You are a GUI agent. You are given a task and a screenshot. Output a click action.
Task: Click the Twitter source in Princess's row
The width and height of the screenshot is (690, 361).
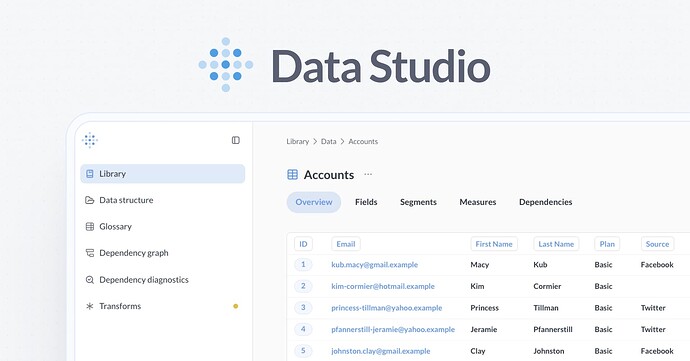(653, 308)
